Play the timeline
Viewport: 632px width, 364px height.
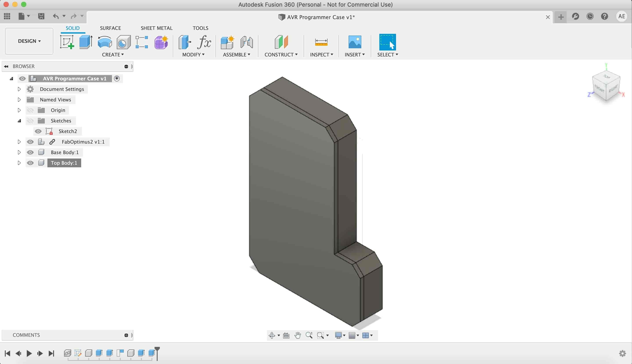pos(29,353)
